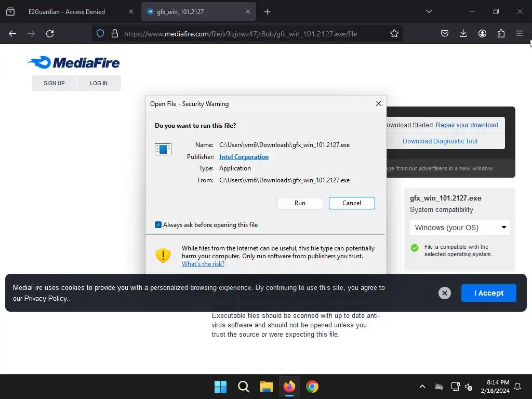This screenshot has height=399, width=532.
Task: Click Repair your download link
Action: (467, 125)
